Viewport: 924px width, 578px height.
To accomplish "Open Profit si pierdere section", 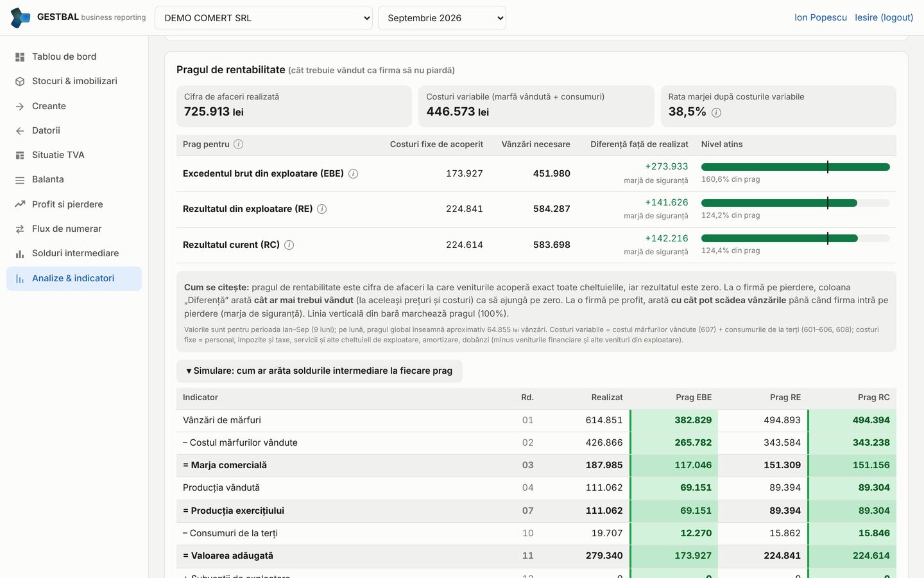I will tap(74, 204).
